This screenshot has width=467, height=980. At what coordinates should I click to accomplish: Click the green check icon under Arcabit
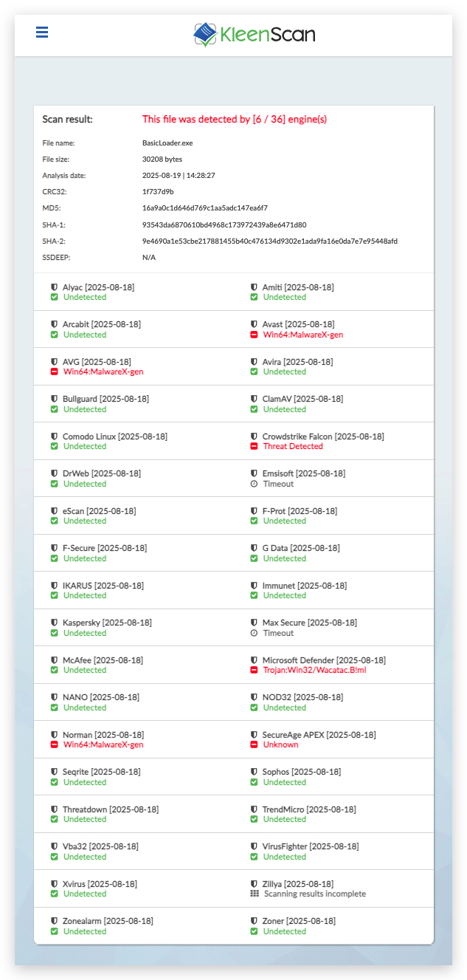(x=54, y=335)
